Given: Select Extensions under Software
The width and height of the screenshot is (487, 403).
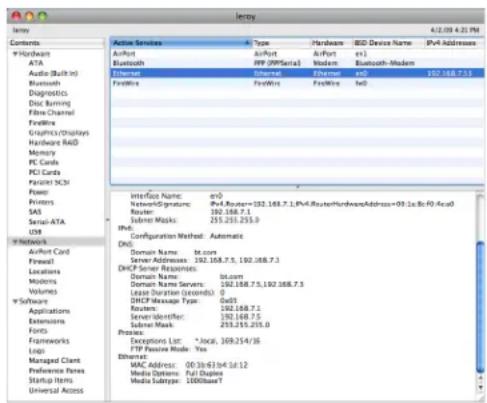Looking at the screenshot, I should 47,321.
